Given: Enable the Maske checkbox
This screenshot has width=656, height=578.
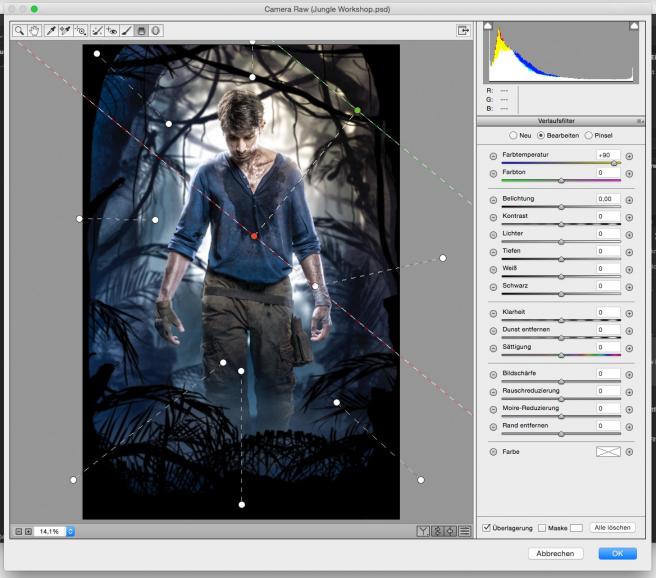Looking at the screenshot, I should (x=542, y=528).
